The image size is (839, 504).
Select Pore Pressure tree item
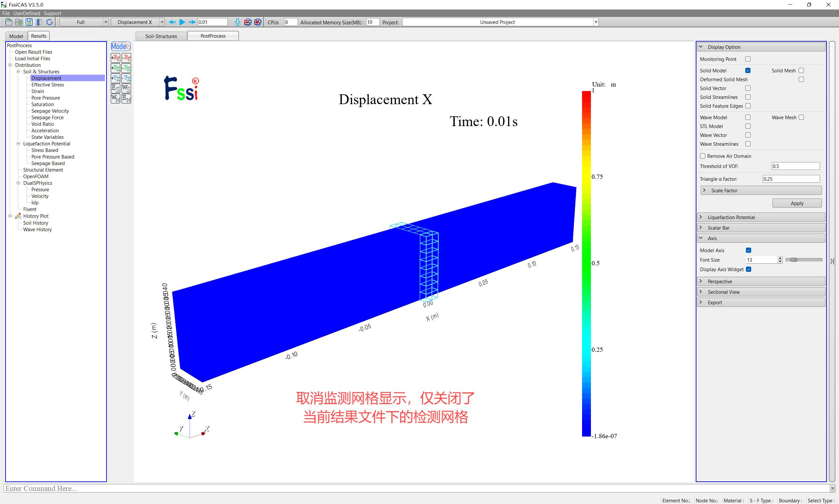pyautogui.click(x=46, y=98)
